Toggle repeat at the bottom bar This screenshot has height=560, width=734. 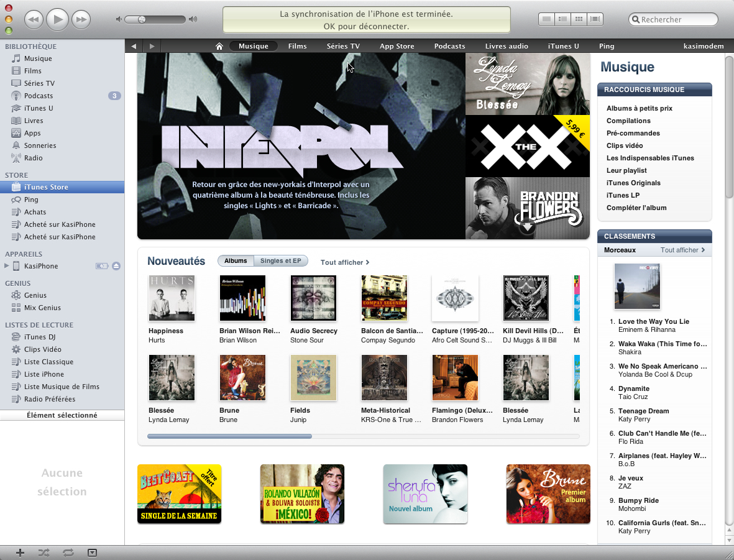(68, 553)
